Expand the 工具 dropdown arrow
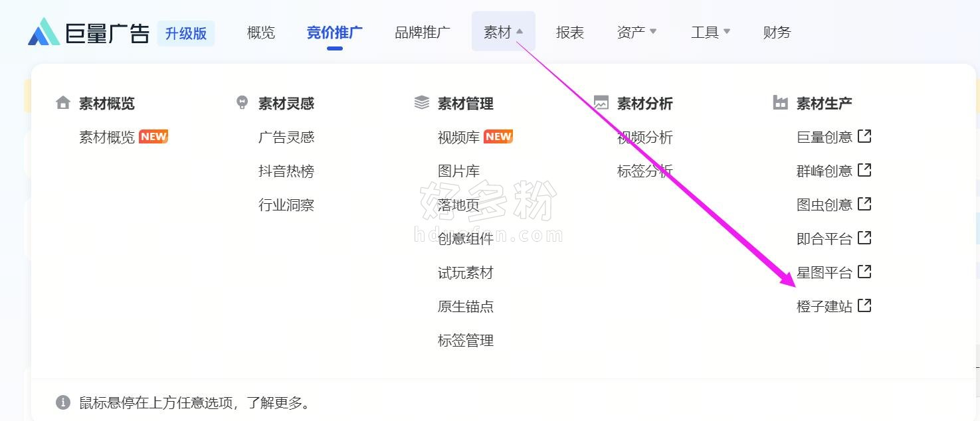Image resolution: width=980 pixels, height=421 pixels. click(x=726, y=31)
